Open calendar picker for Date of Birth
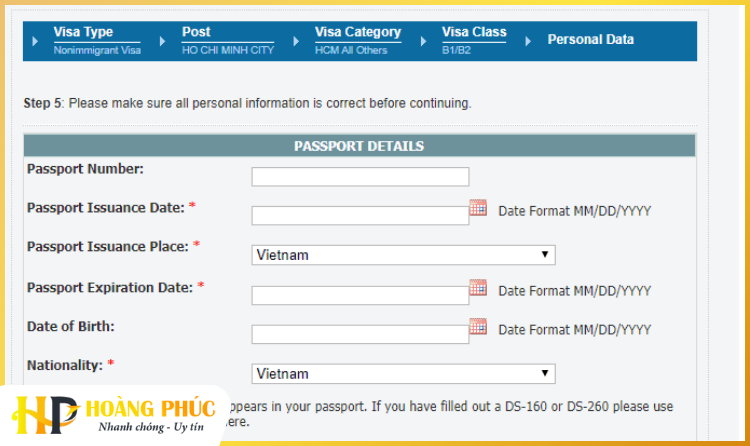Viewport: 750px width, 446px height. (478, 326)
